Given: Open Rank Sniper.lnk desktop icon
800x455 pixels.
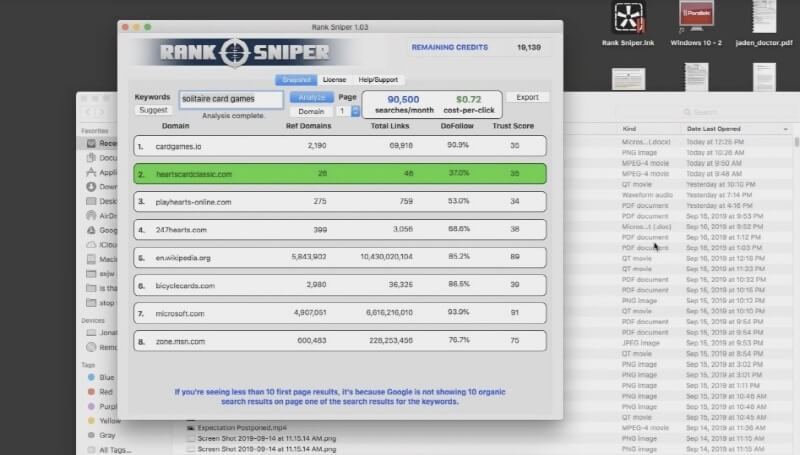Looking at the screenshot, I should pyautogui.click(x=628, y=24).
